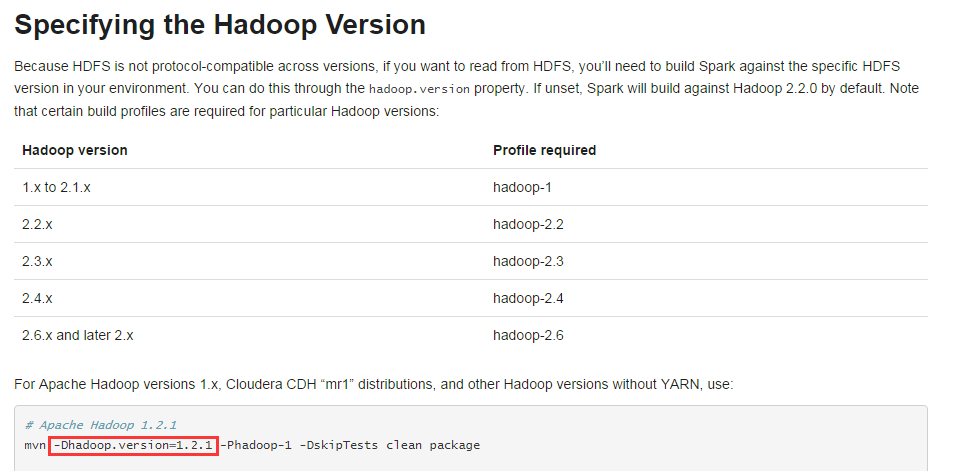This screenshot has height=471, width=968.
Task: Select the hadoop-1 profile cell
Action: (522, 187)
